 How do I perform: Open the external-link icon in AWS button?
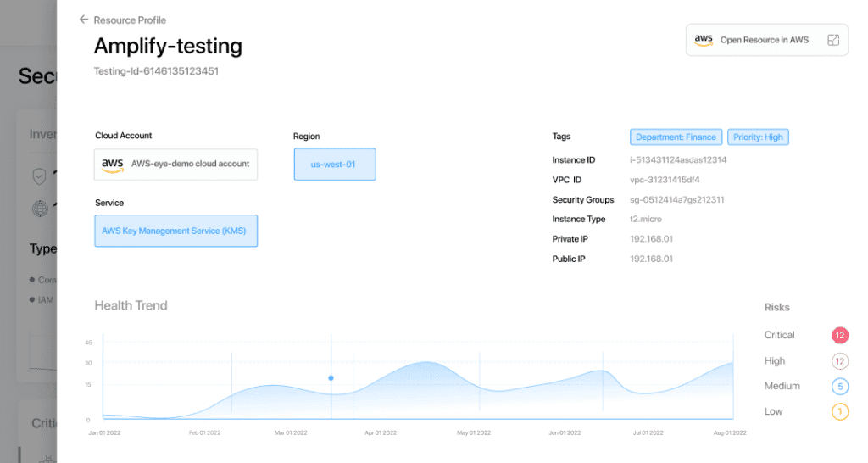tap(833, 40)
